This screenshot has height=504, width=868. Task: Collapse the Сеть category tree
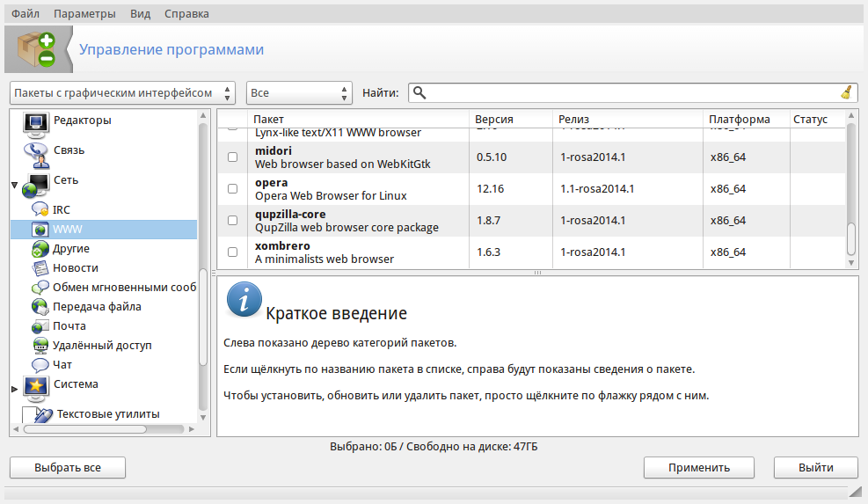15,186
